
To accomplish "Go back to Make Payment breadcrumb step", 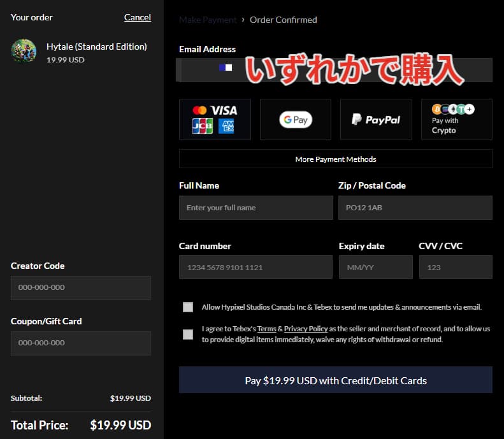I will 208,20.
